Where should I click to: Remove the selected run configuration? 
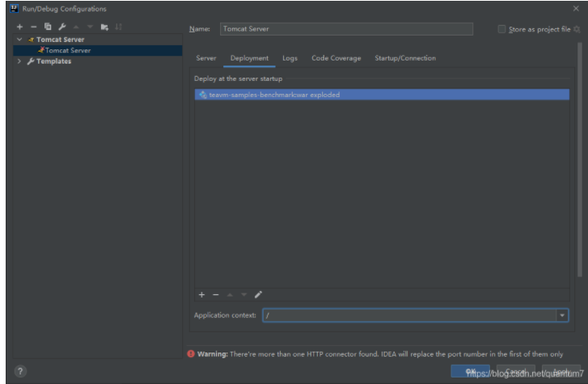33,27
